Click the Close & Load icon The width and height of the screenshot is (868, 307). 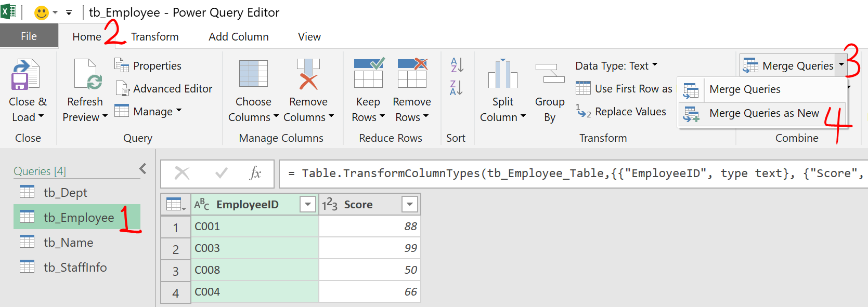[x=25, y=75]
